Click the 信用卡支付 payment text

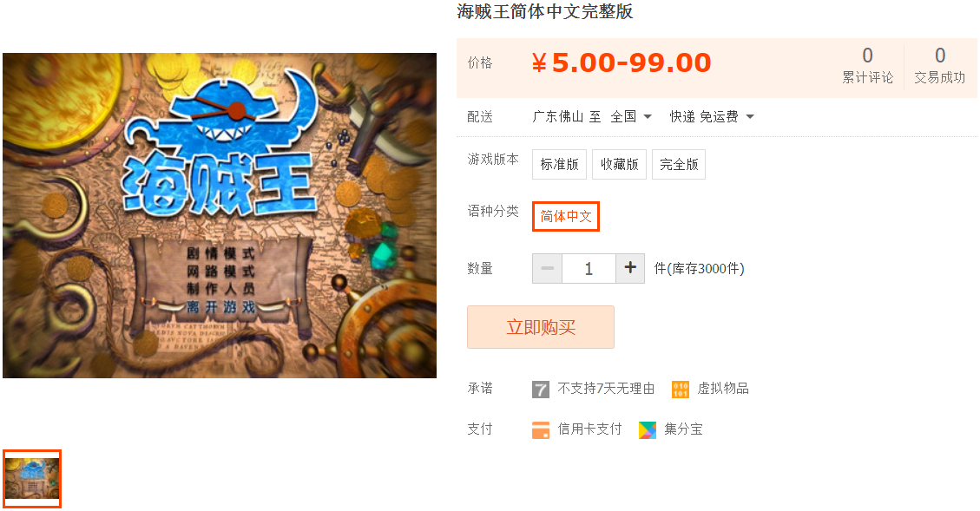click(589, 429)
